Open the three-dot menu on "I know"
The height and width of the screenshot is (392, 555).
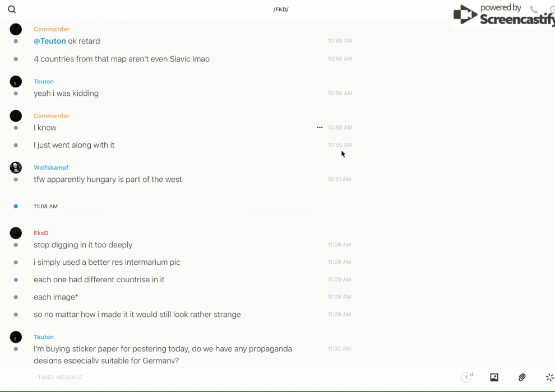320,128
